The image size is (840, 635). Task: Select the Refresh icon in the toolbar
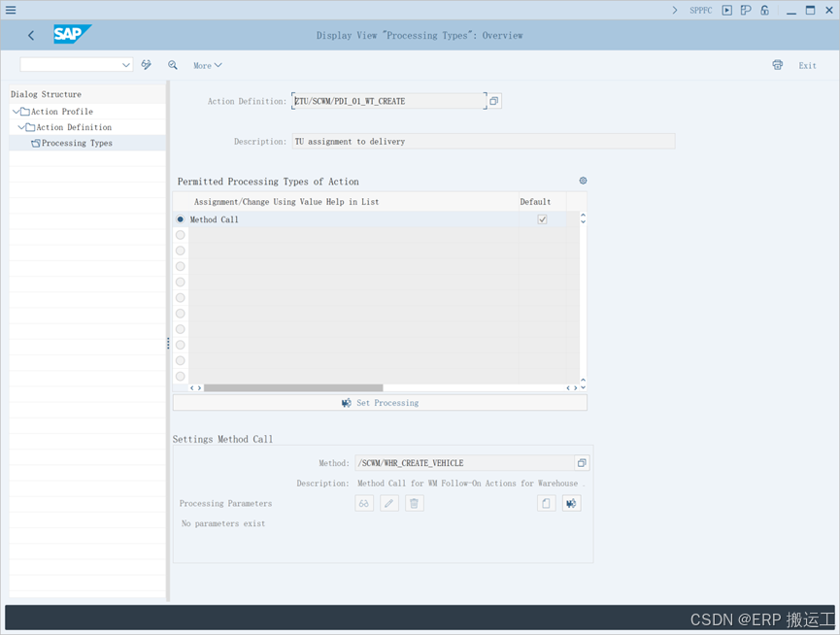click(x=146, y=65)
